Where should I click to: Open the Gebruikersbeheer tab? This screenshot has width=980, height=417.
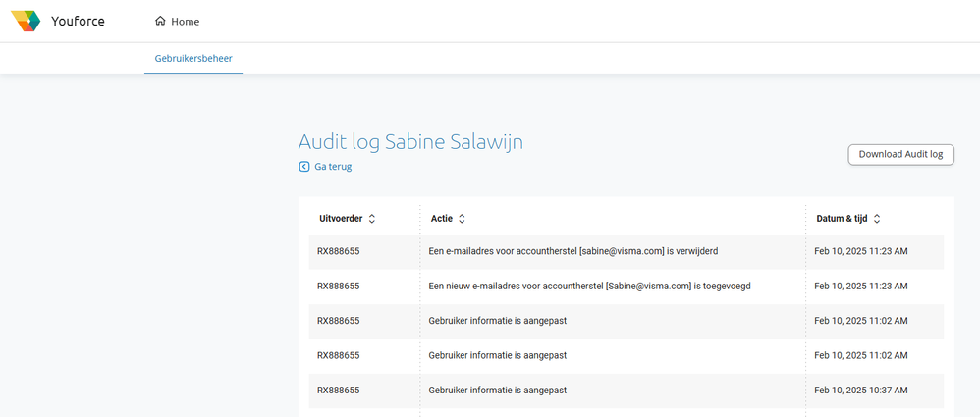193,59
